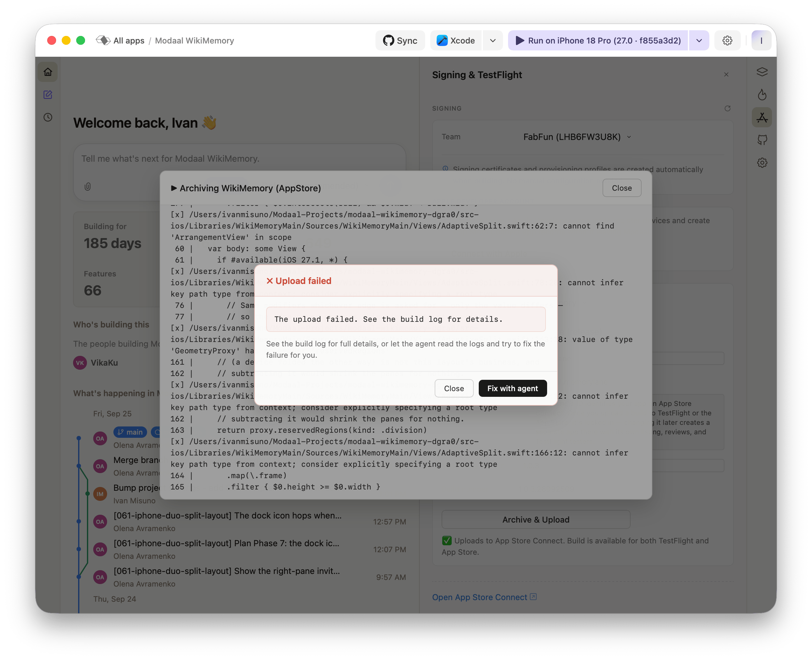Run on iPhone 18 Pro
Viewport: 812px width, 660px height.
[598, 41]
